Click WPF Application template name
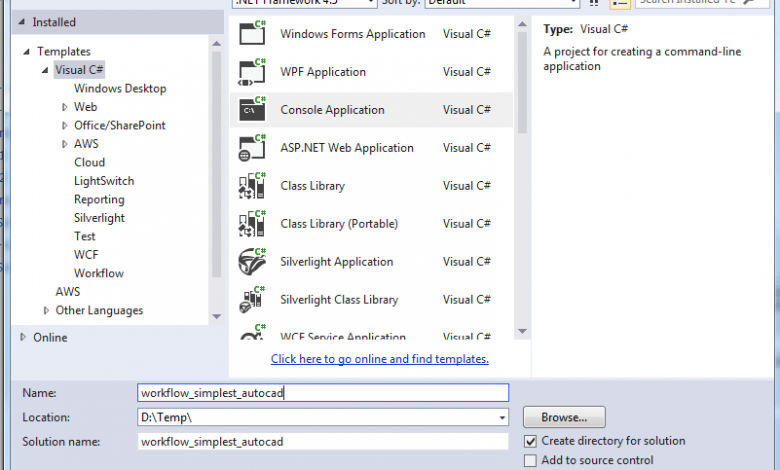780x470 pixels. click(x=323, y=72)
